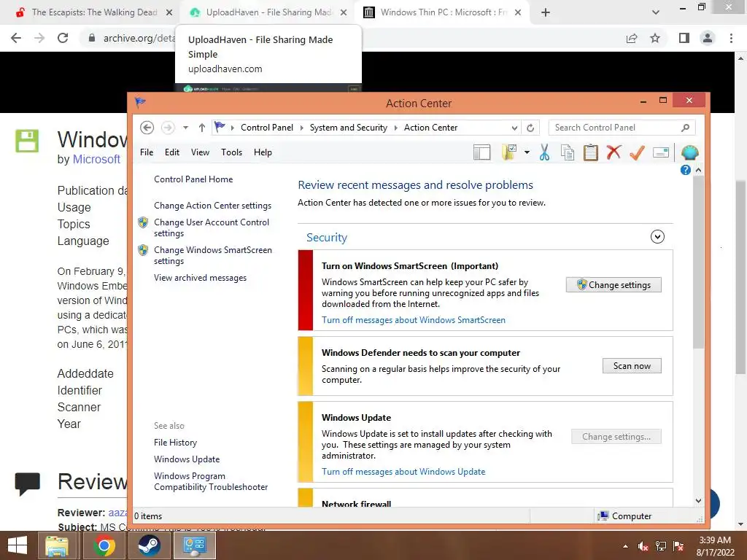Image resolution: width=747 pixels, height=560 pixels.
Task: Collapse the Security section chevron
Action: pos(657,237)
